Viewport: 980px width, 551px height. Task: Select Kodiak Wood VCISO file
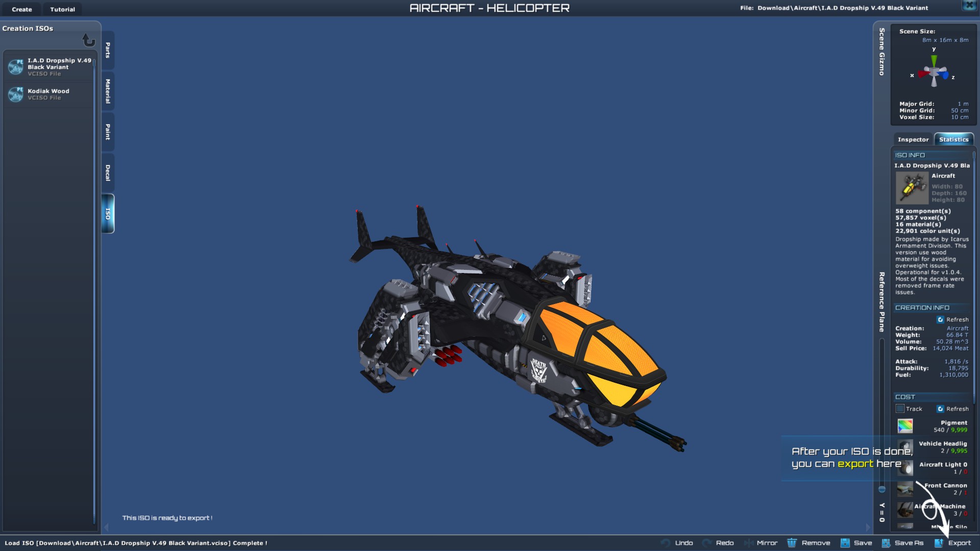[x=48, y=94]
